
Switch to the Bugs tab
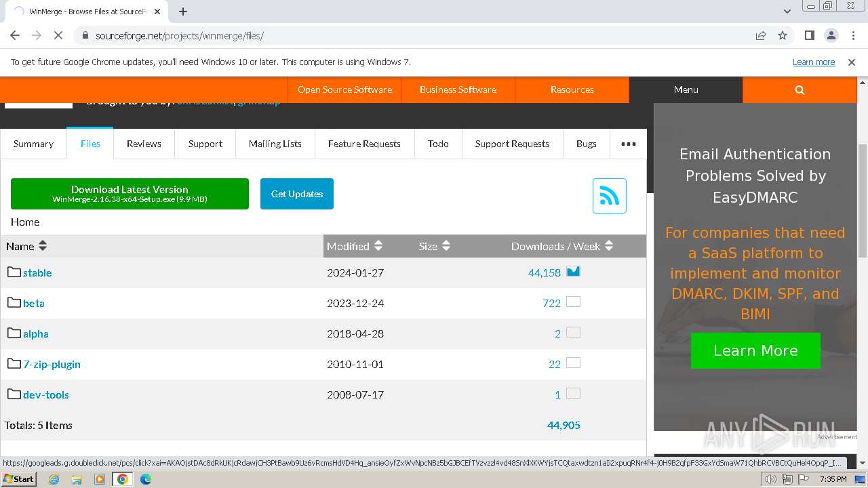pos(587,144)
